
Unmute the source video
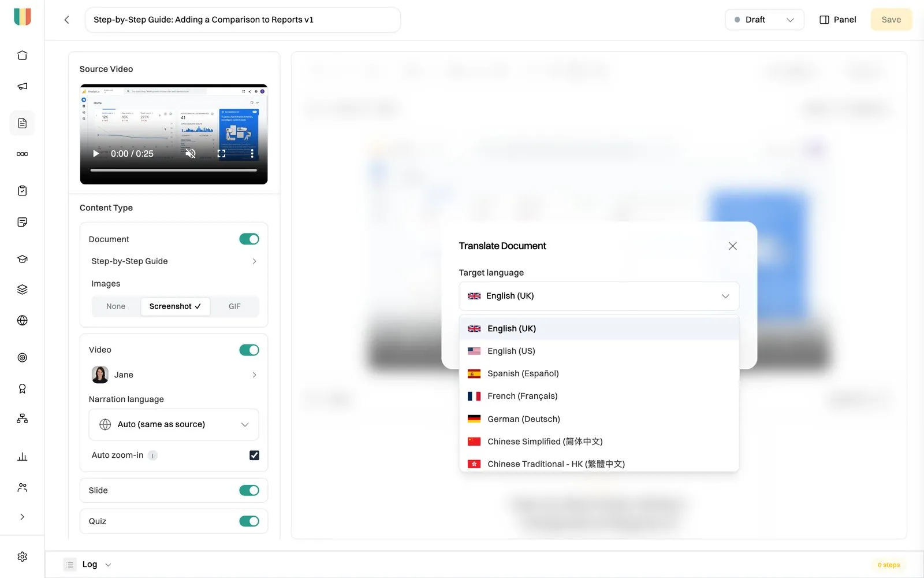pyautogui.click(x=191, y=154)
